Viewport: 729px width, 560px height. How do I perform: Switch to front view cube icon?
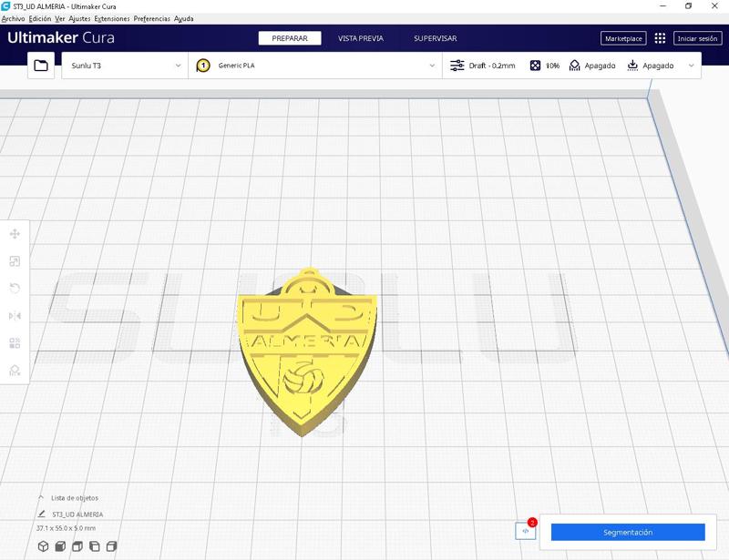[60, 546]
